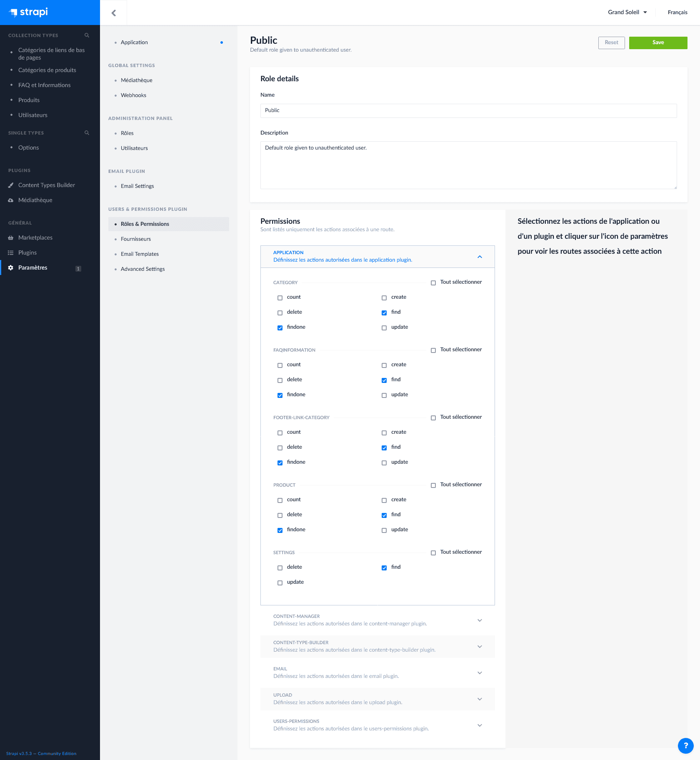
Task: Select all Faqinformation permissions
Action: [433, 350]
